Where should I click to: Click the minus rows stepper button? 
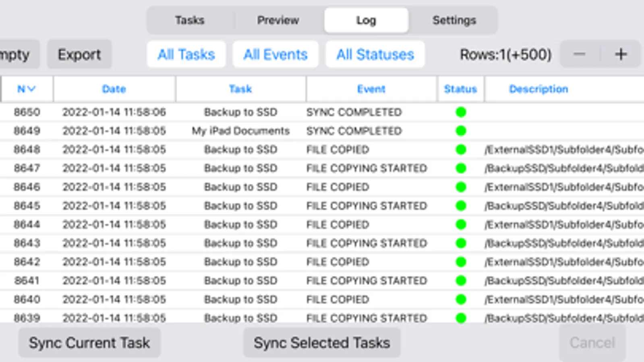coord(580,54)
